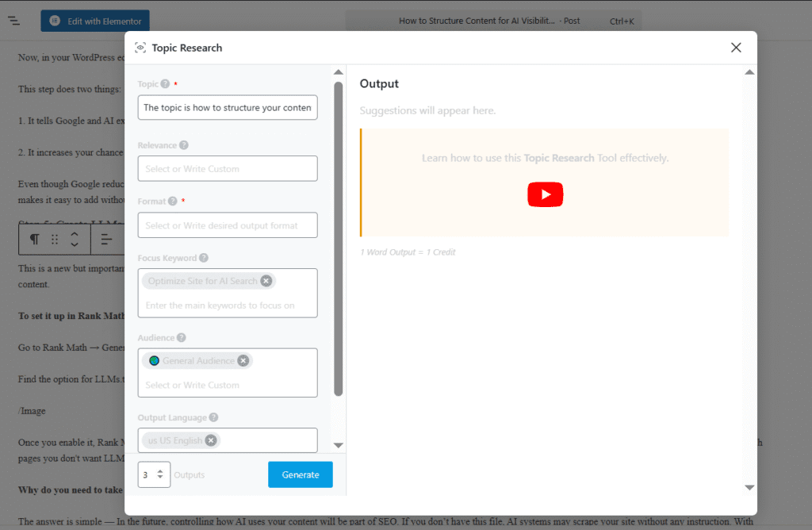Click the Output Language help icon
Viewport: 812px width, 530px height.
click(x=214, y=418)
